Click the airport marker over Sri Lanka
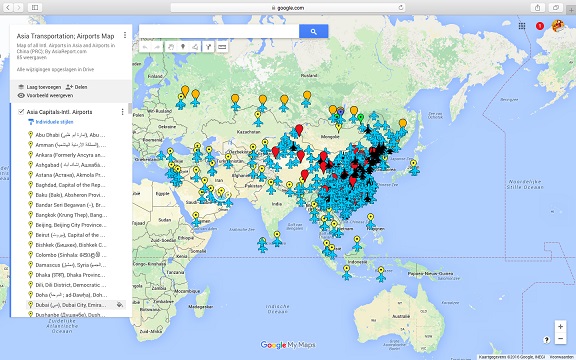The image size is (576, 360). (x=277, y=238)
